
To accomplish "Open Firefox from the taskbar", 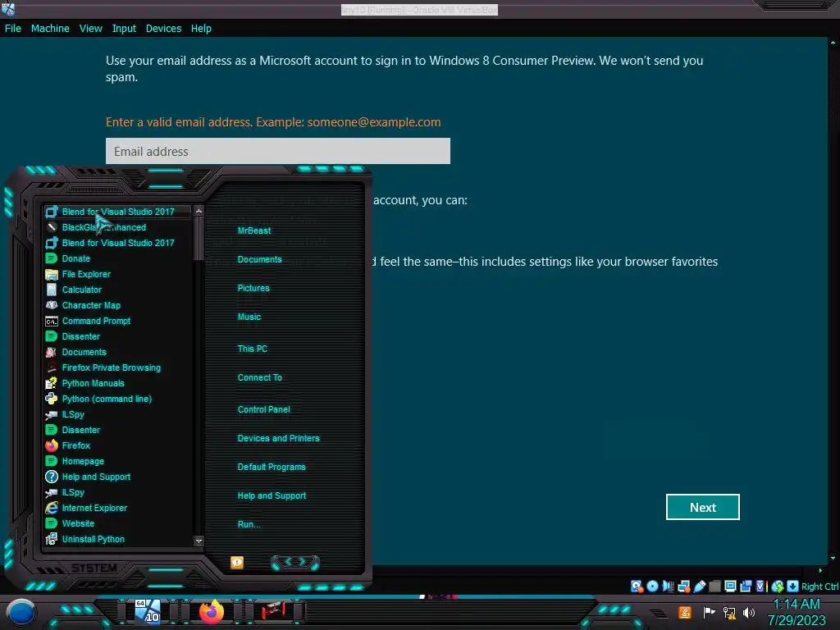I will coord(212,611).
